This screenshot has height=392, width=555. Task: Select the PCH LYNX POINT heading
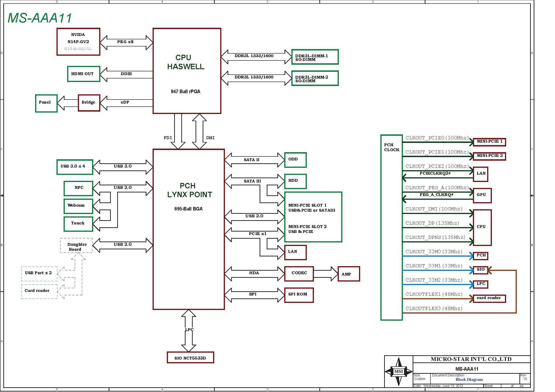(190, 190)
